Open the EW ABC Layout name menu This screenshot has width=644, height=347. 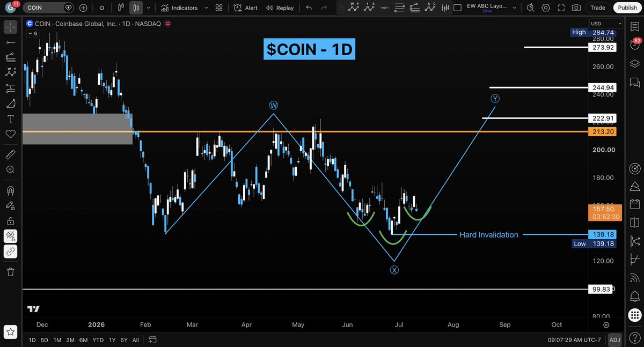[486, 8]
